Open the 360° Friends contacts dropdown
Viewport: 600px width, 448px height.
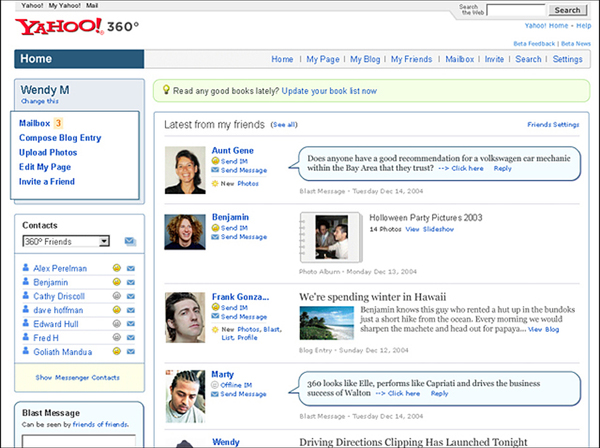click(x=66, y=242)
